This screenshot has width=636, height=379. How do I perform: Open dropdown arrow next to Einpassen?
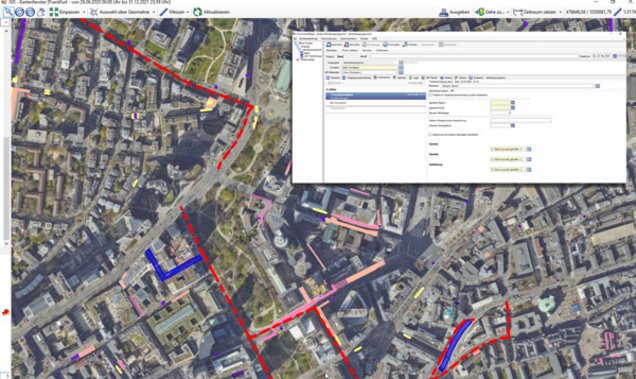(84, 12)
